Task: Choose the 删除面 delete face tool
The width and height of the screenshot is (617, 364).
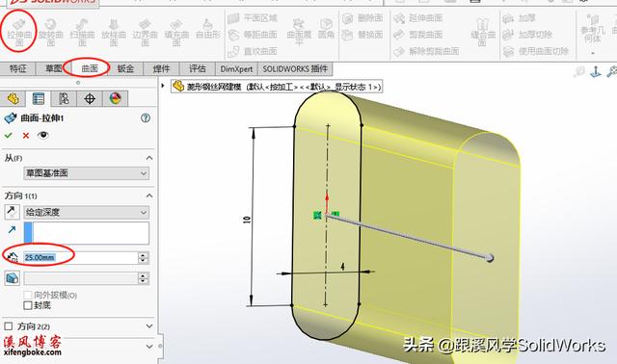Action: click(362, 18)
